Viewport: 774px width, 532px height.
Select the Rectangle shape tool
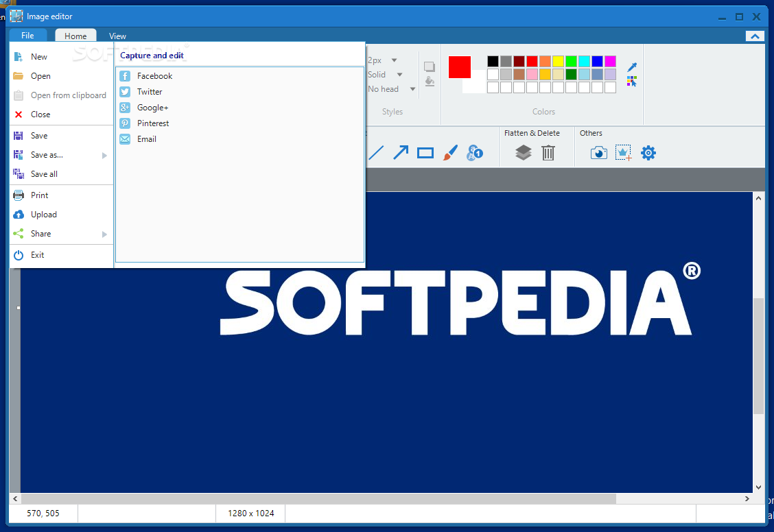[x=425, y=154]
